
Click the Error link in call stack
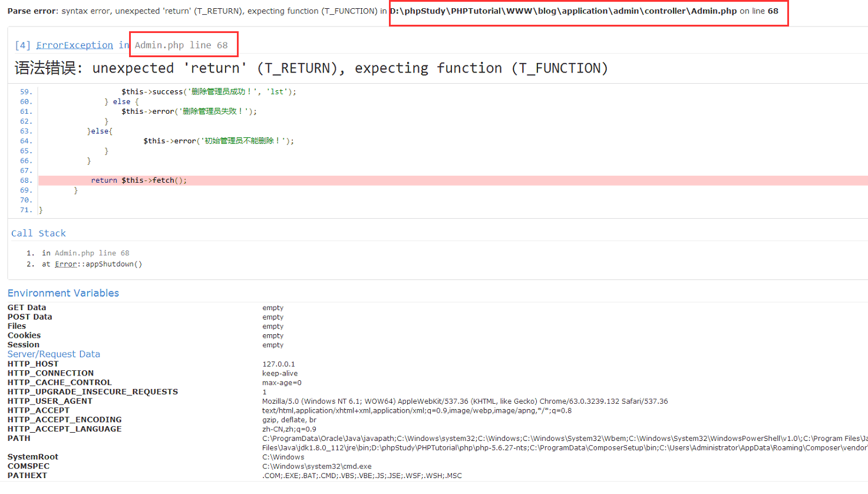(x=66, y=264)
